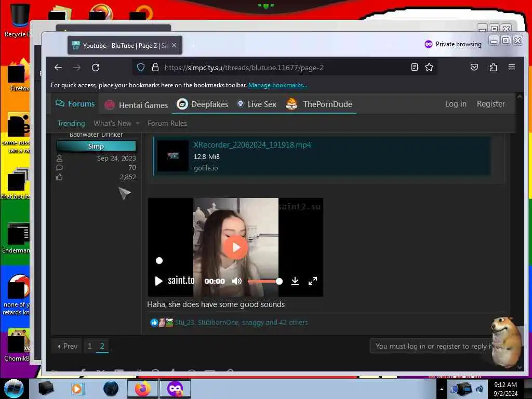Screen dimensions: 532x399
Task: Open the Forums nav tab
Action: (x=75, y=104)
